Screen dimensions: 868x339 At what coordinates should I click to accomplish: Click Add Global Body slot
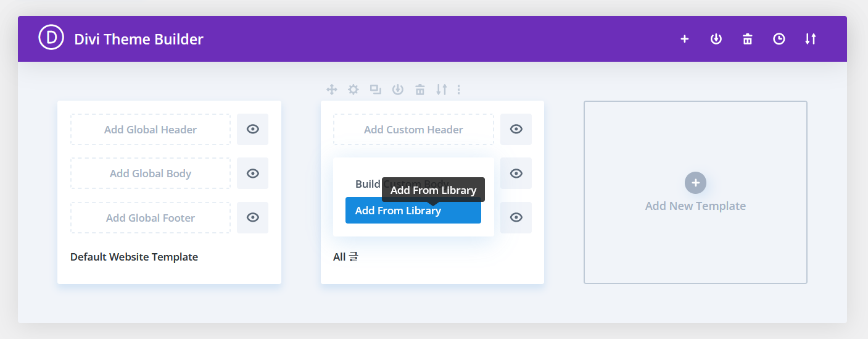point(151,174)
